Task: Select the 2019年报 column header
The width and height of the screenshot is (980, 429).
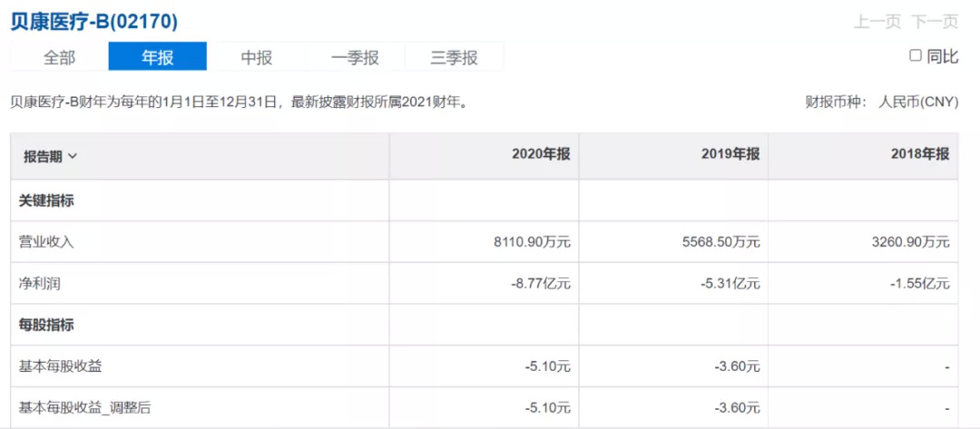Action: pyautogui.click(x=730, y=155)
